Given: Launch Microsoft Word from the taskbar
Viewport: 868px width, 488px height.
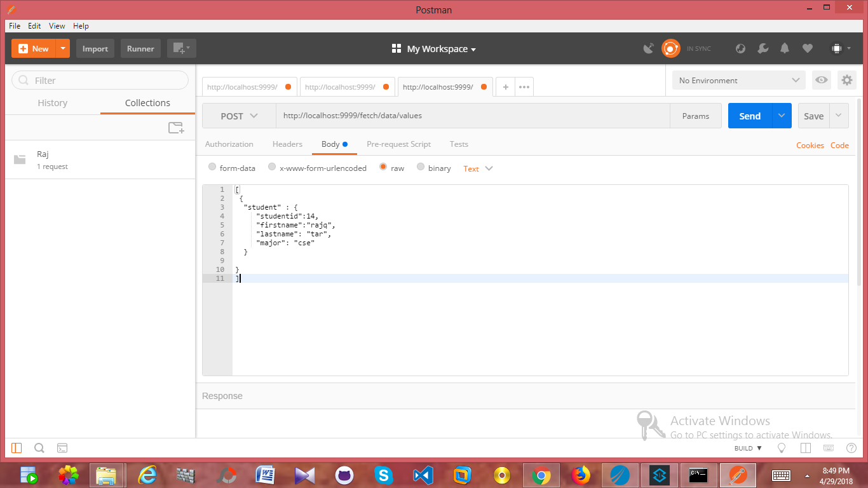Looking at the screenshot, I should [x=265, y=475].
